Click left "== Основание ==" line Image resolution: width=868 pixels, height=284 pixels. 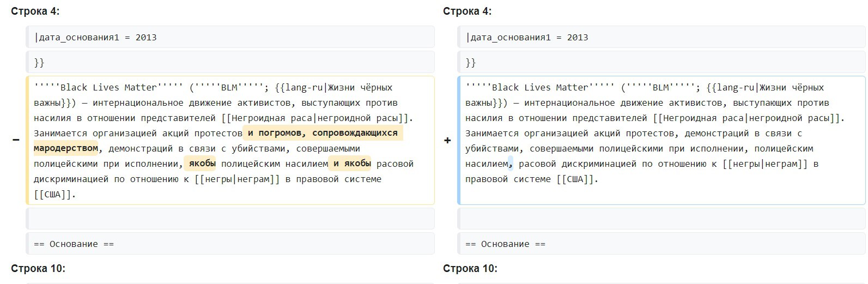230,244
